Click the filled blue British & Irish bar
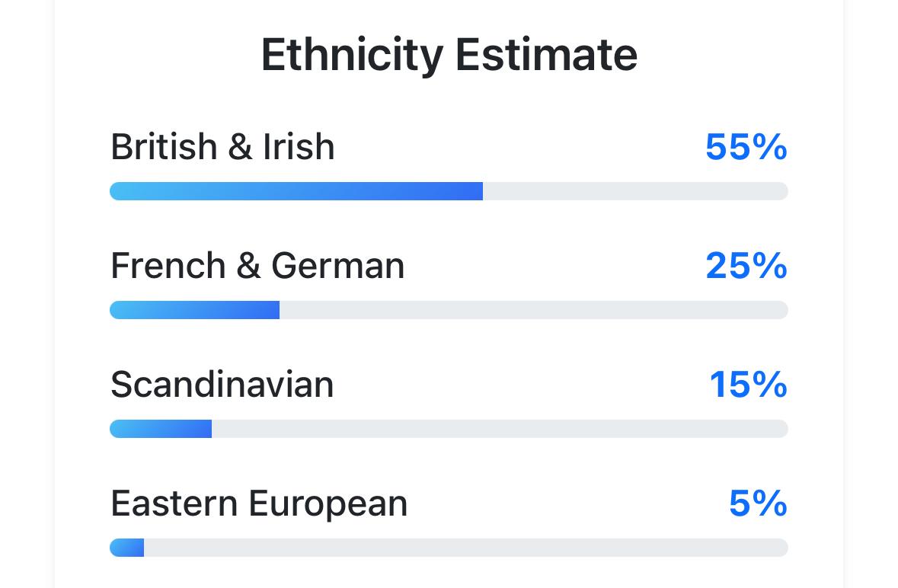The image size is (898, 588). 296,191
